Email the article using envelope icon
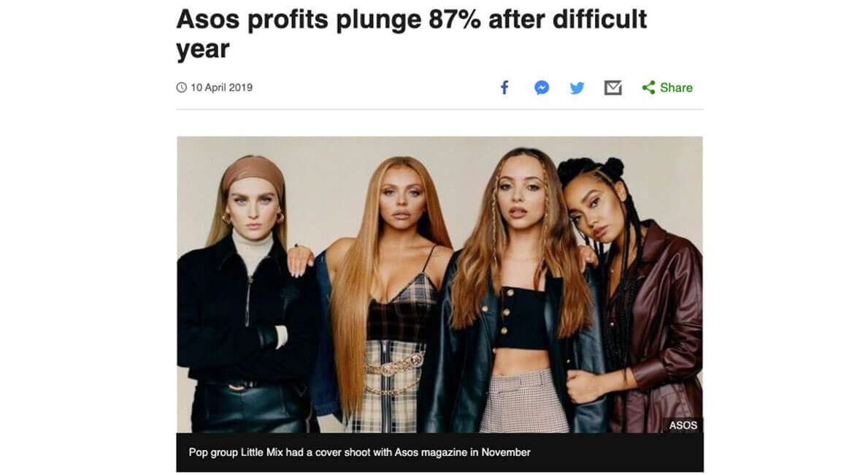 point(612,88)
